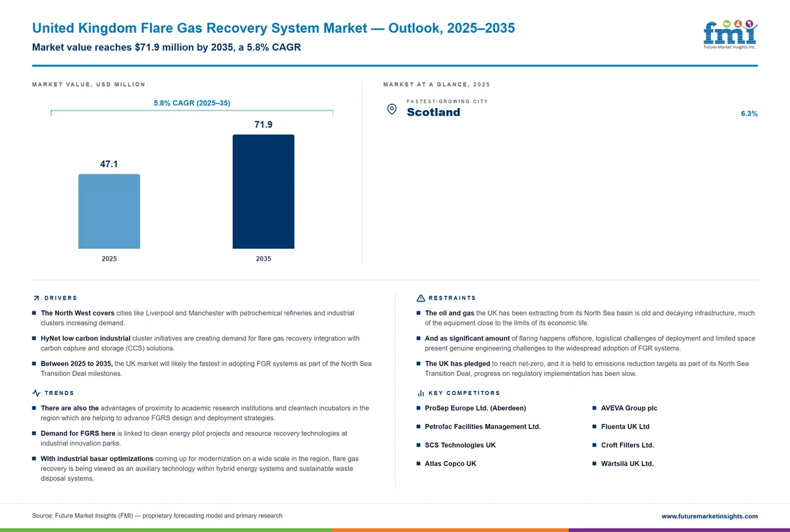
Task: Click the restraint And as significant amount
Action: tap(590, 343)
